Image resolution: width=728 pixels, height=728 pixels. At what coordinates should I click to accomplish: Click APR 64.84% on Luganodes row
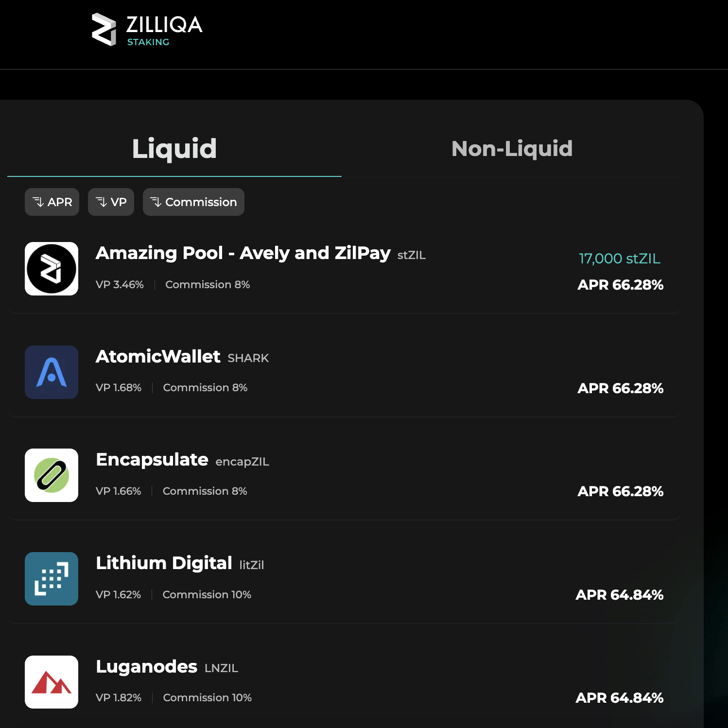click(620, 698)
